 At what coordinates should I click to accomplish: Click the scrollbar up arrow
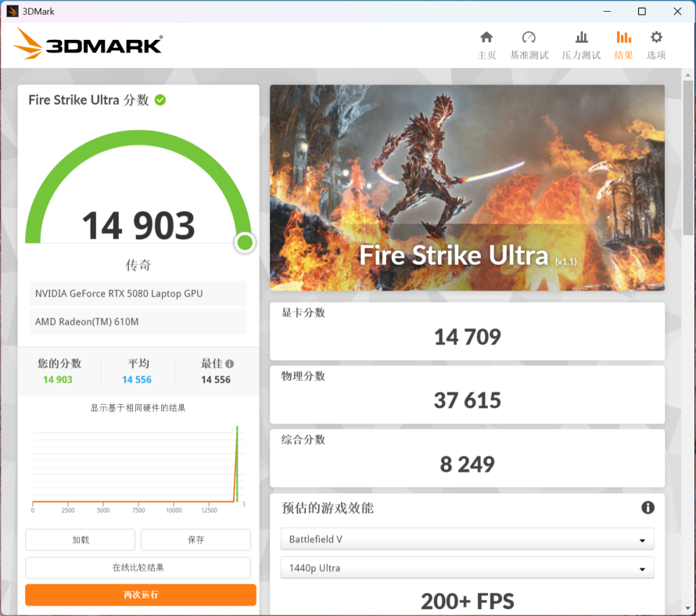point(687,75)
